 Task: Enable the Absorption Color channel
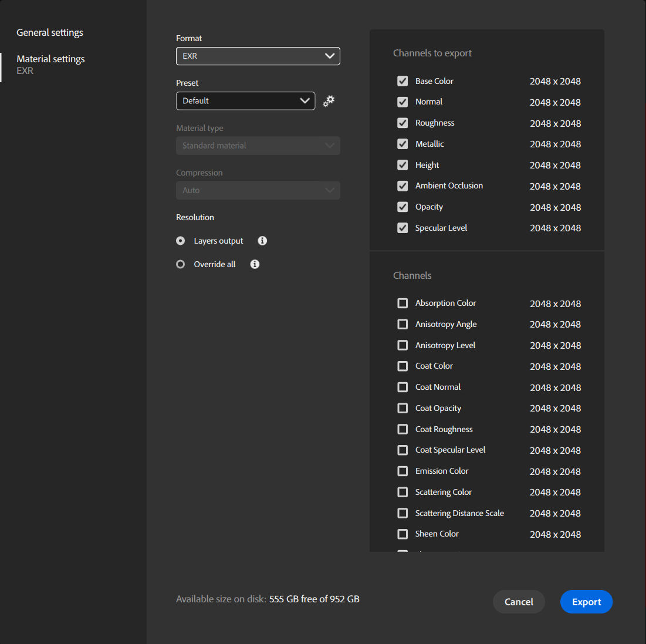pyautogui.click(x=403, y=304)
